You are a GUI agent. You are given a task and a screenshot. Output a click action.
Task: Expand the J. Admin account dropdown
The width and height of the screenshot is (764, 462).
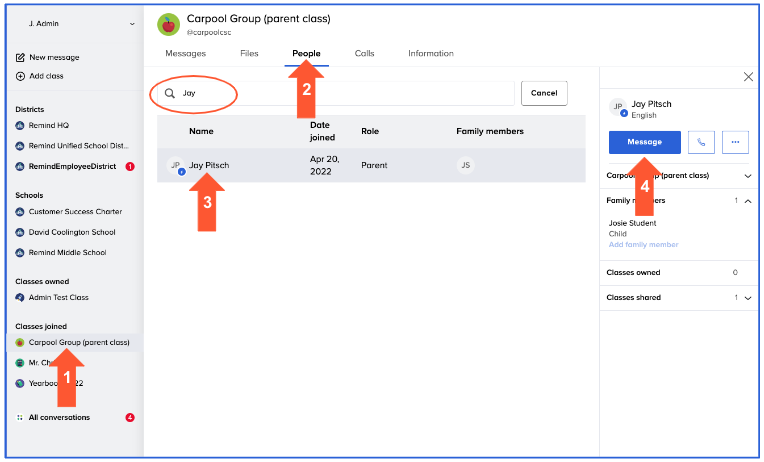(x=132, y=24)
